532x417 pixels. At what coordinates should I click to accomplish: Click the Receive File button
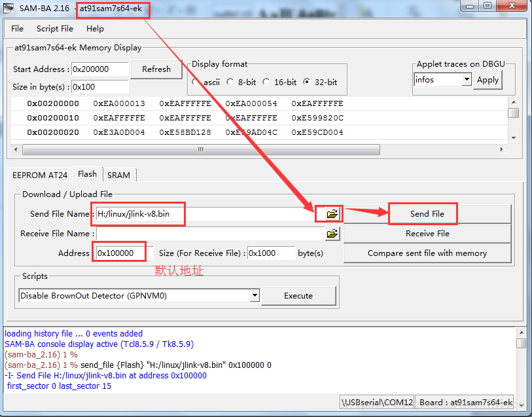tap(427, 234)
